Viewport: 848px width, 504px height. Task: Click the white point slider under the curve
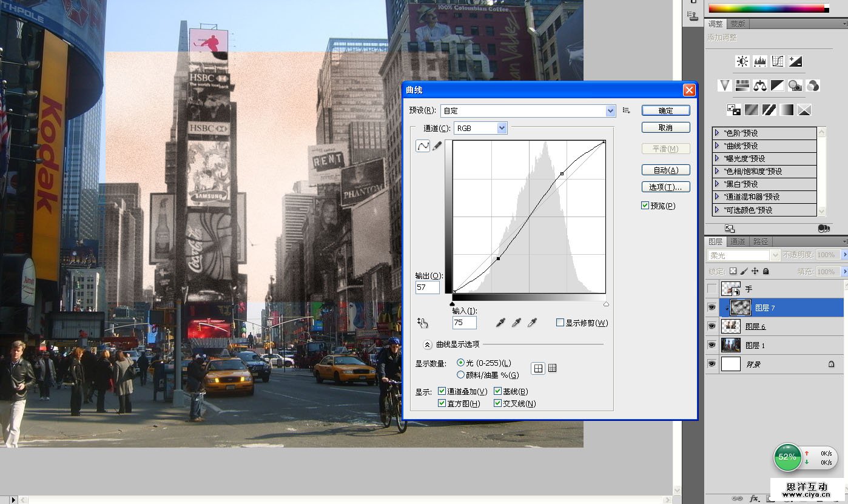coord(606,304)
